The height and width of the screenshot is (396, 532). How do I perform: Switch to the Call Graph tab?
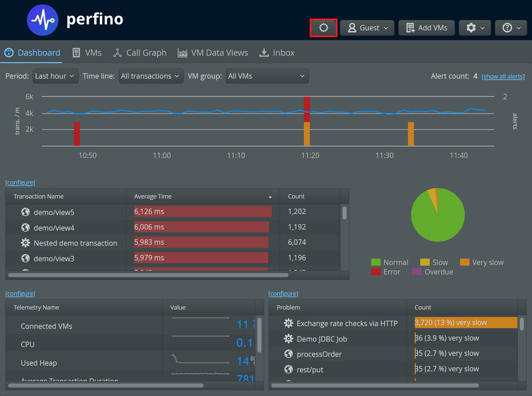tap(140, 53)
